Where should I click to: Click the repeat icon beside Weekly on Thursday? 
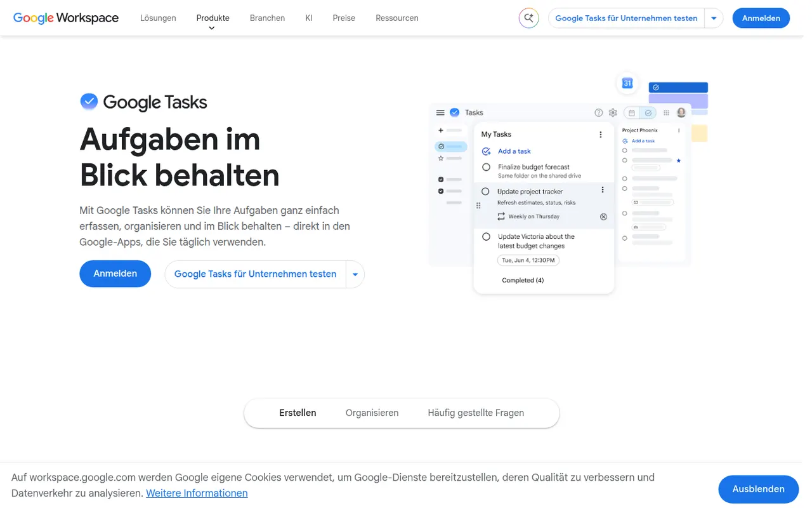[x=501, y=217]
